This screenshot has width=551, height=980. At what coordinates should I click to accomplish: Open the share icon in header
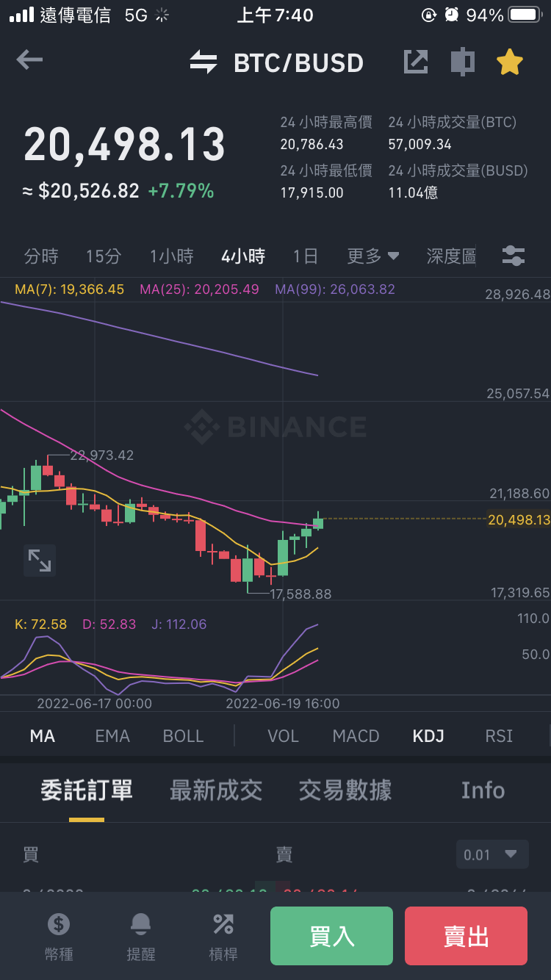pos(416,62)
